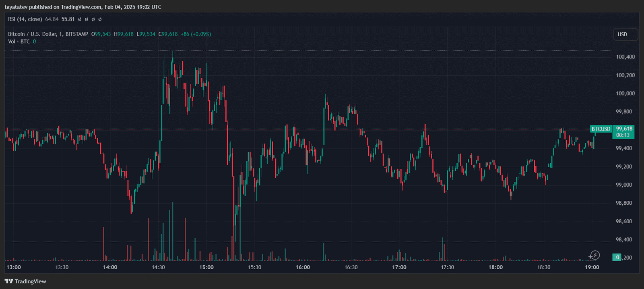
Task: Click the 16:00 time axis label
Action: [303, 267]
